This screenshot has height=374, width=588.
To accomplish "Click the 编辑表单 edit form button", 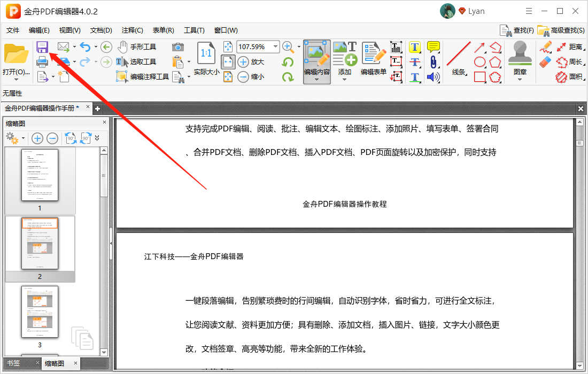I will pos(374,59).
